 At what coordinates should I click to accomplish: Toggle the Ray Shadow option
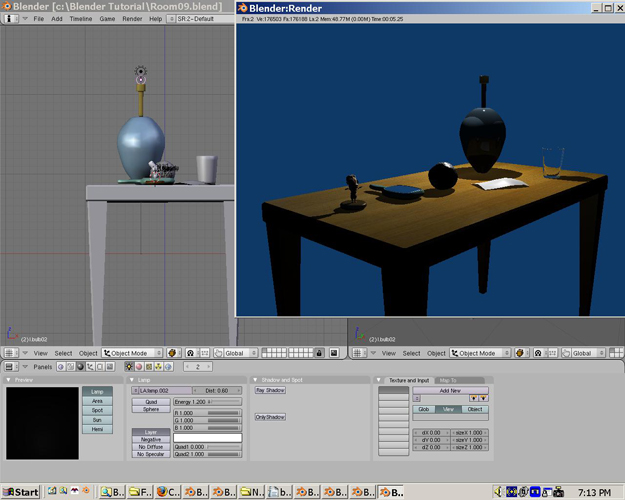[x=270, y=390]
